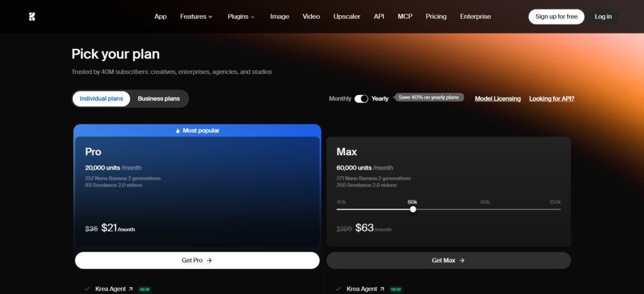Viewport: 644px width, 294px height.
Task: Click the Get Max button
Action: click(x=448, y=260)
